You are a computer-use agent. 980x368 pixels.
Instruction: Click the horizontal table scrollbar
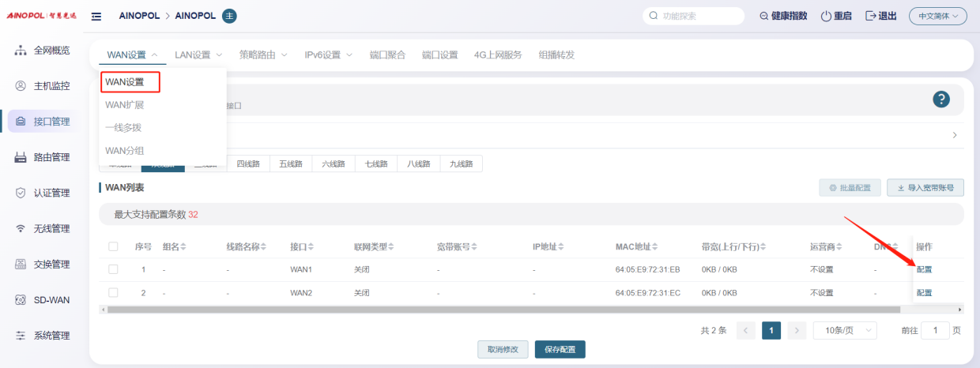tap(504, 310)
